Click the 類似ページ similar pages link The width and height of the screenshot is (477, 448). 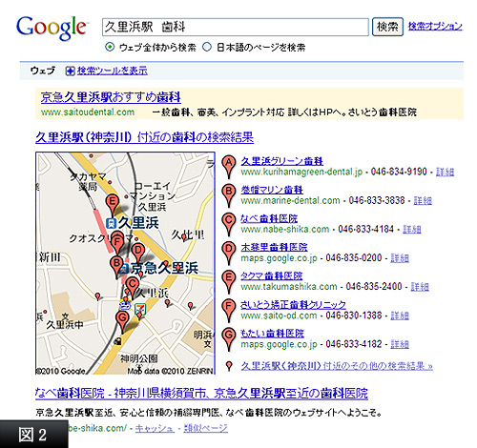coord(206,428)
